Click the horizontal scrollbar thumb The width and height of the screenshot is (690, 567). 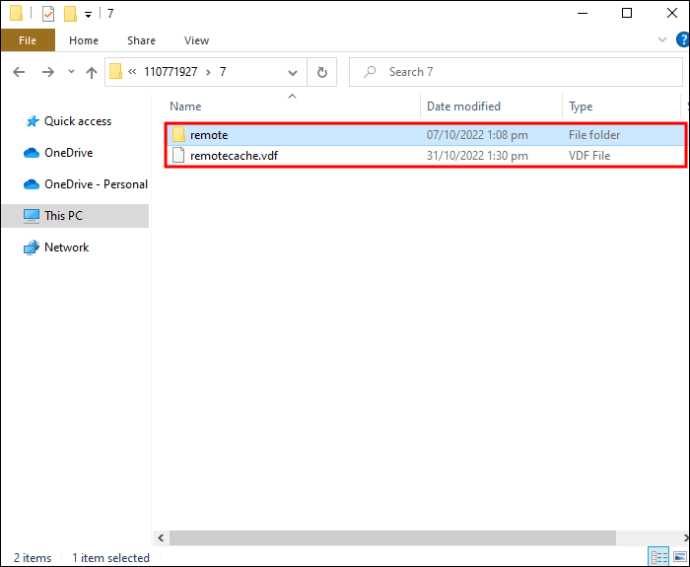point(393,538)
